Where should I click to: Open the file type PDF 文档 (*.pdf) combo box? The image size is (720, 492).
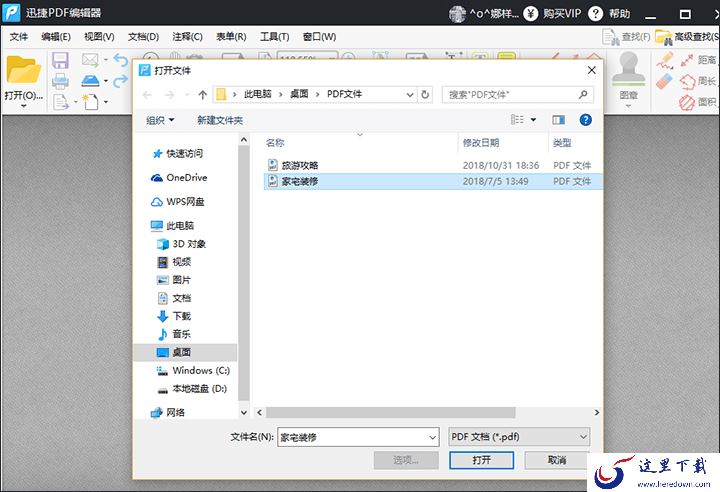pyautogui.click(x=519, y=437)
